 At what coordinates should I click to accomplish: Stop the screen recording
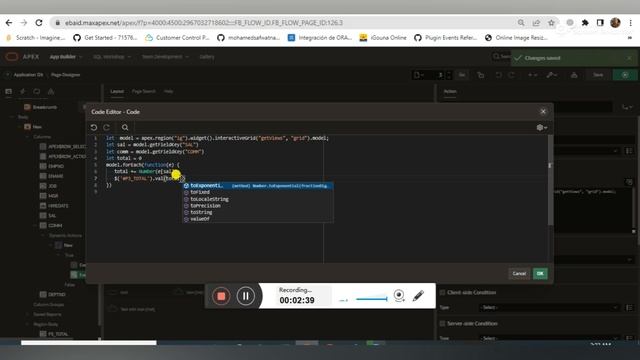click(221, 296)
